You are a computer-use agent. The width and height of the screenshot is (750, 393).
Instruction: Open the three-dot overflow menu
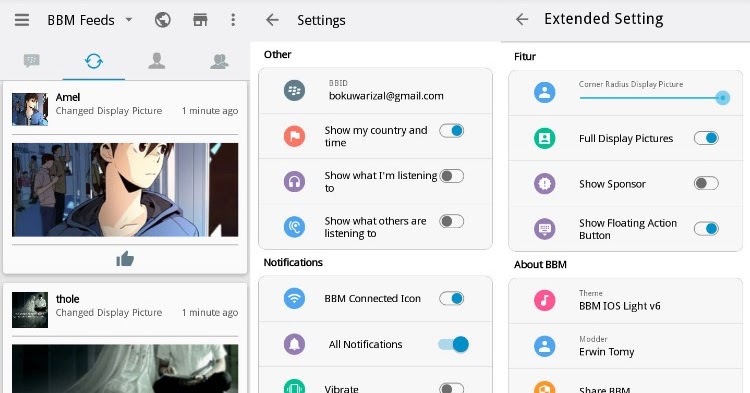[x=233, y=20]
